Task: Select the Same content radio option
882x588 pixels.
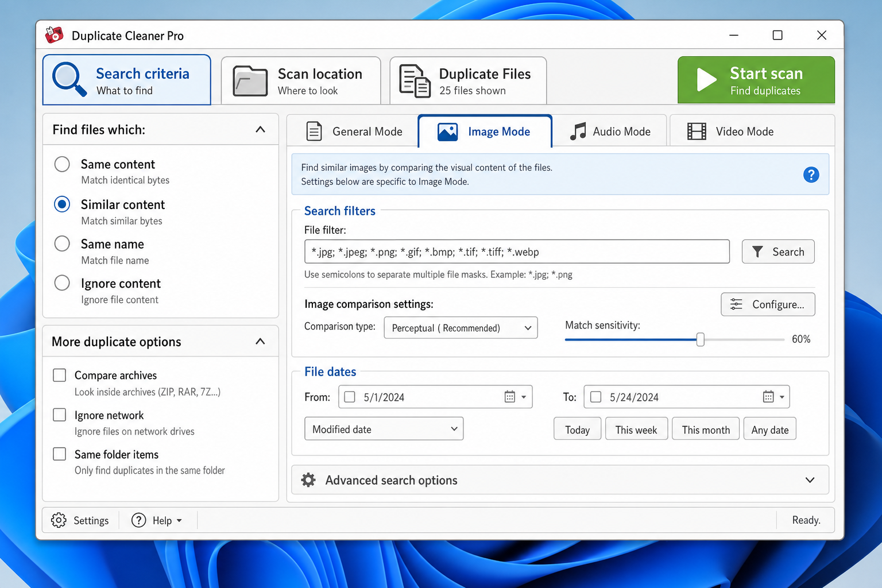Action: (62, 164)
